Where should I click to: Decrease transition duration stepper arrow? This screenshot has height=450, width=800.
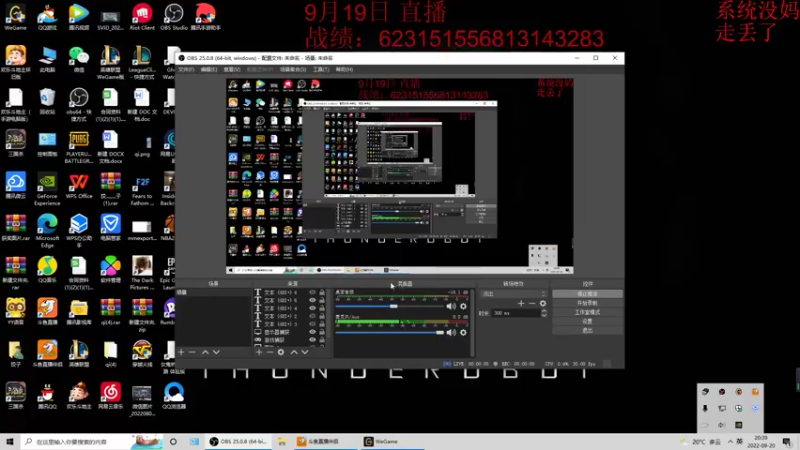tap(544, 315)
